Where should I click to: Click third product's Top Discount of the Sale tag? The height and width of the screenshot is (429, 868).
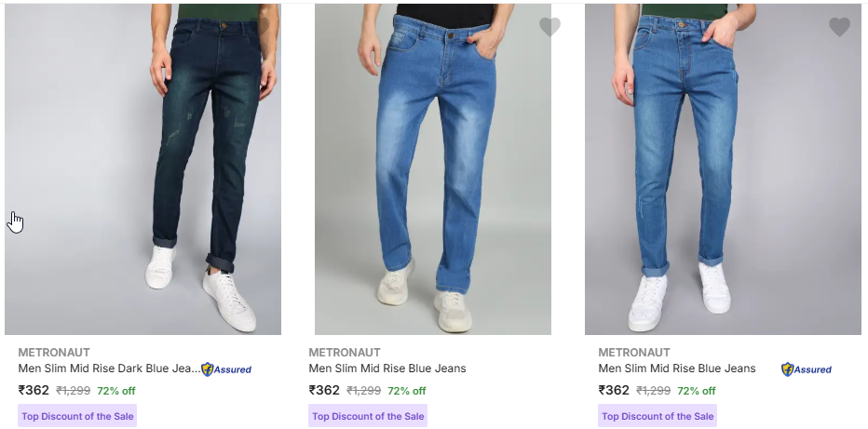coord(658,416)
